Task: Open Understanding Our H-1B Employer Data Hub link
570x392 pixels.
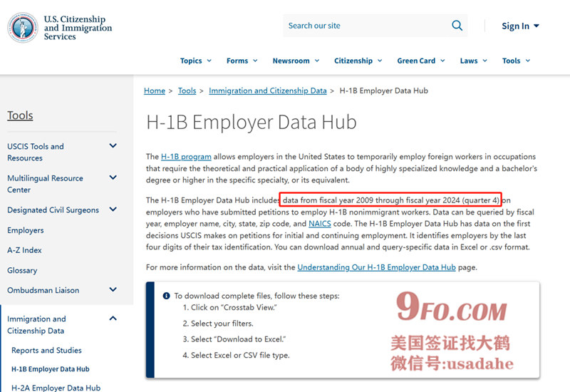Action: click(x=376, y=267)
